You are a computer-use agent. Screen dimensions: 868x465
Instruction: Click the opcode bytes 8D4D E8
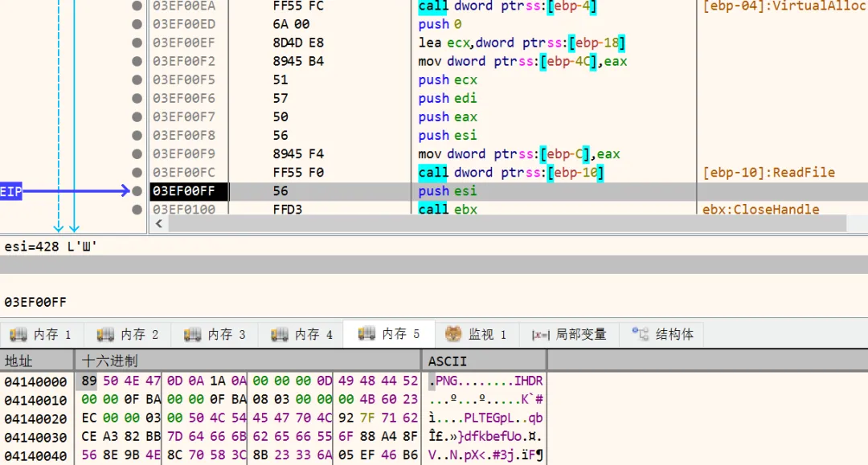click(x=298, y=43)
